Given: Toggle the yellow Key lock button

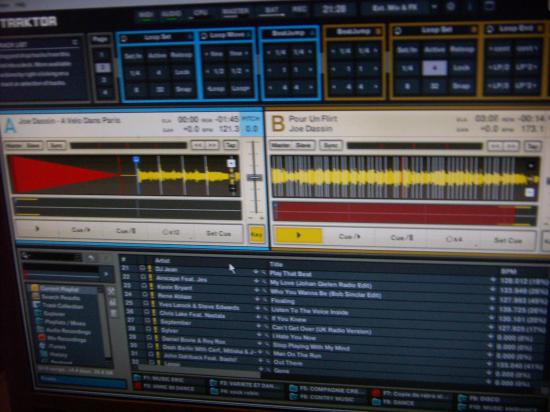Looking at the screenshot, I should pos(256,235).
